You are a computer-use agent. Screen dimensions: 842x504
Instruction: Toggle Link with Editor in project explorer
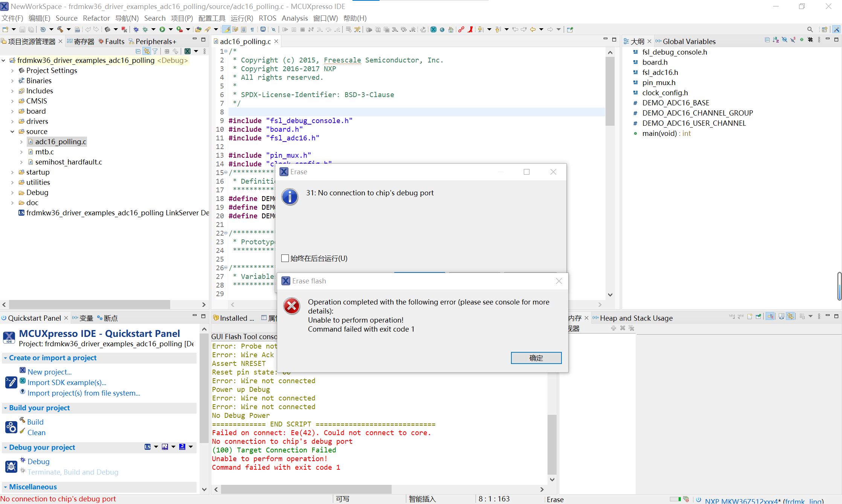146,51
